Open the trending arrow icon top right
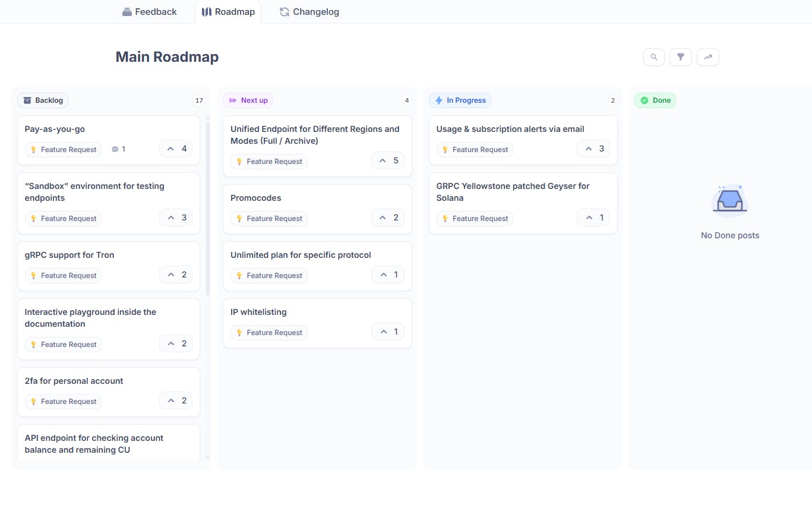 708,57
